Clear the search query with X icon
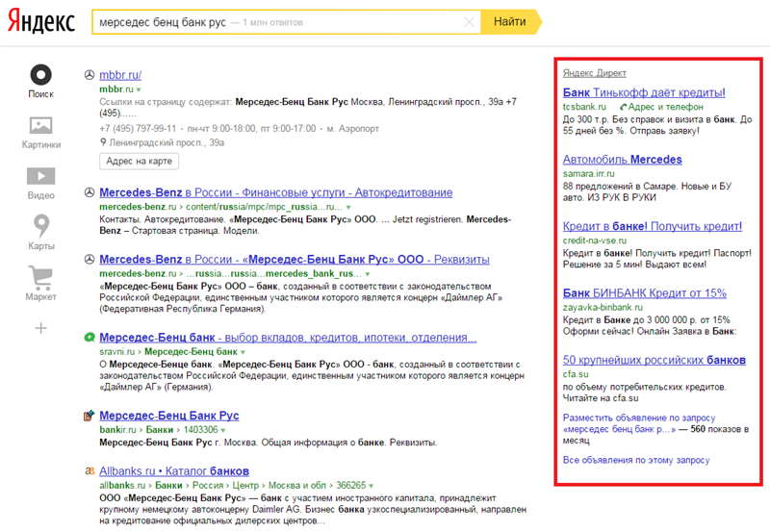This screenshot has width=770, height=532. tap(469, 21)
